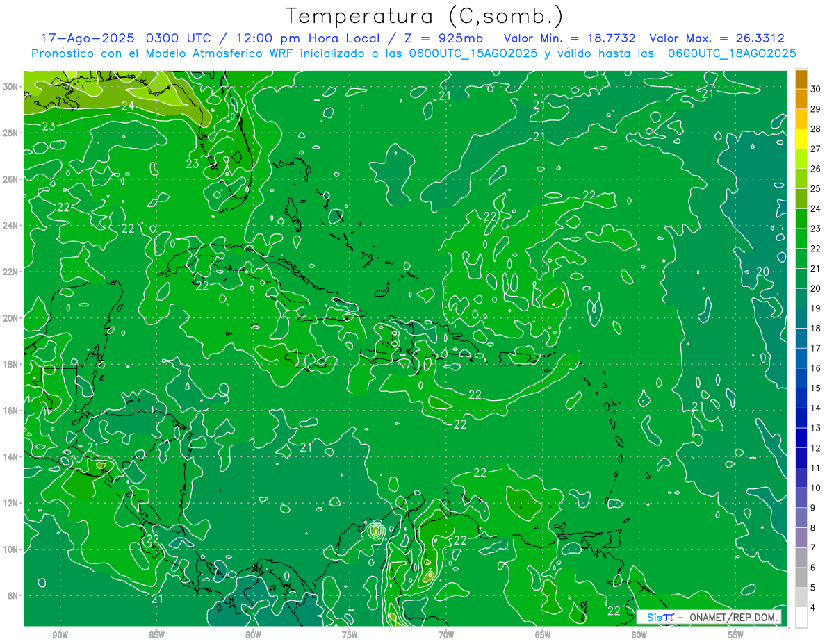Click the 65W longitude axis label

[x=543, y=635]
